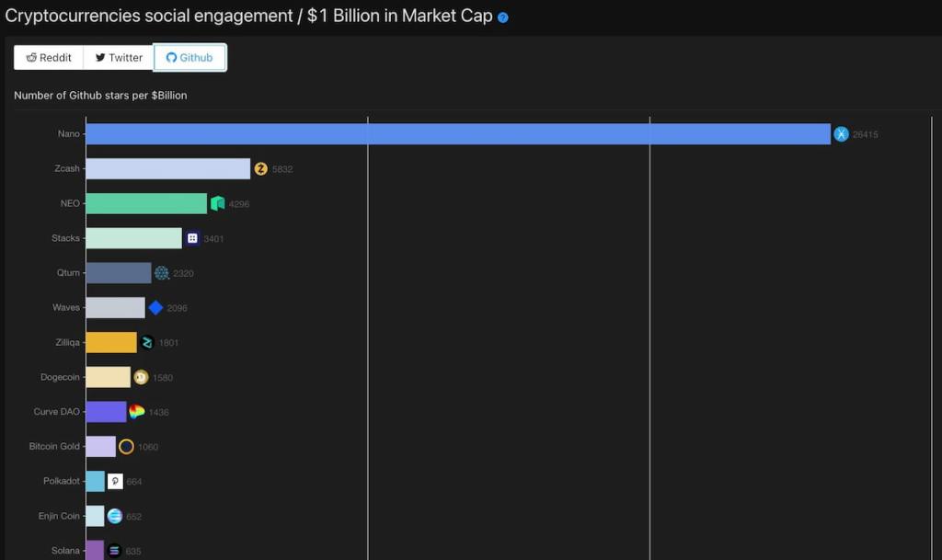The height and width of the screenshot is (560, 942).
Task: Click Nano's value 26415
Action: pos(865,135)
